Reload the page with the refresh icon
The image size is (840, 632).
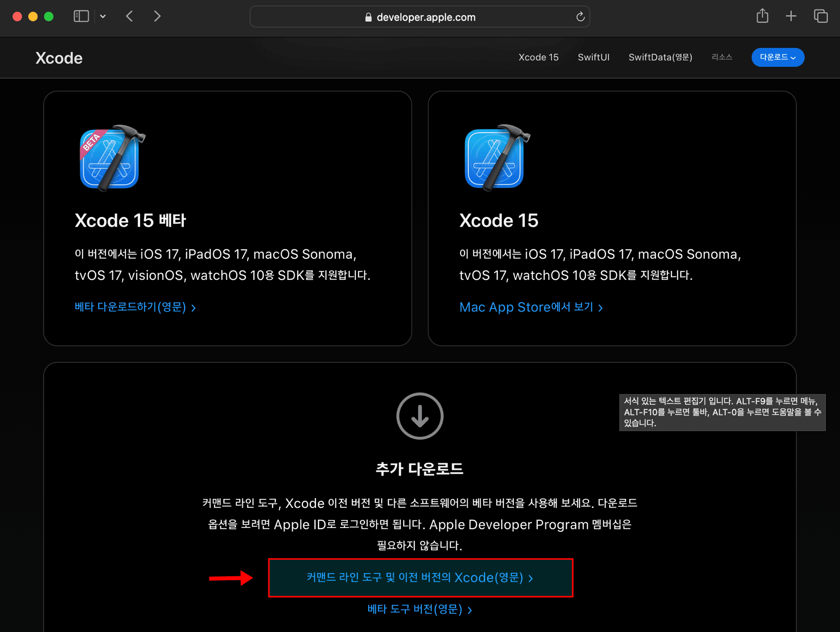click(x=580, y=17)
